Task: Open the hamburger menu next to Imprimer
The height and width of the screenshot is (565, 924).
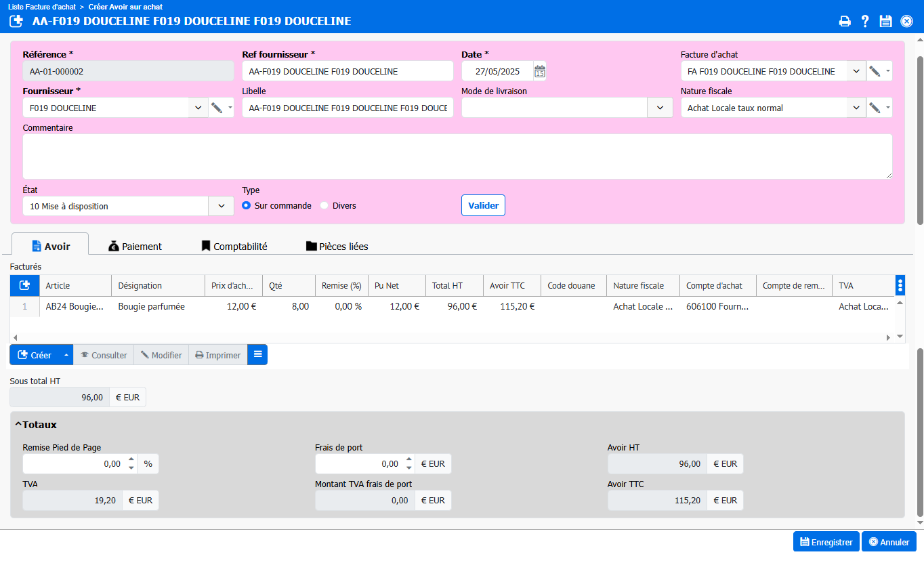Action: click(257, 355)
